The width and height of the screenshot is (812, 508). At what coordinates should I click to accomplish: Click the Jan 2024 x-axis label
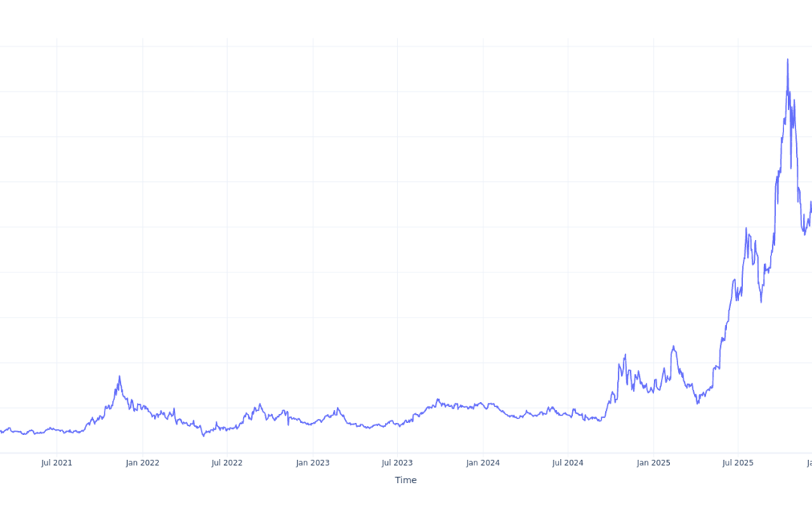(x=483, y=463)
